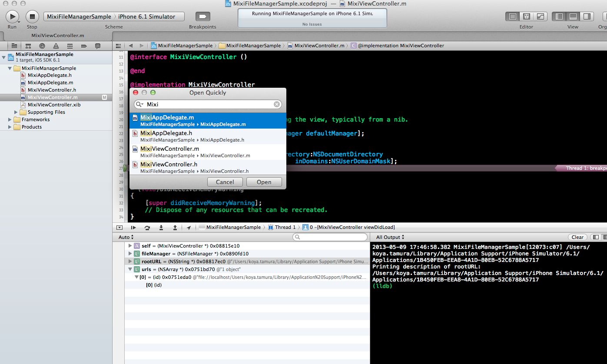This screenshot has width=607, height=364.
Task: Select MixiViewController.h in project navigator
Action: pos(52,90)
